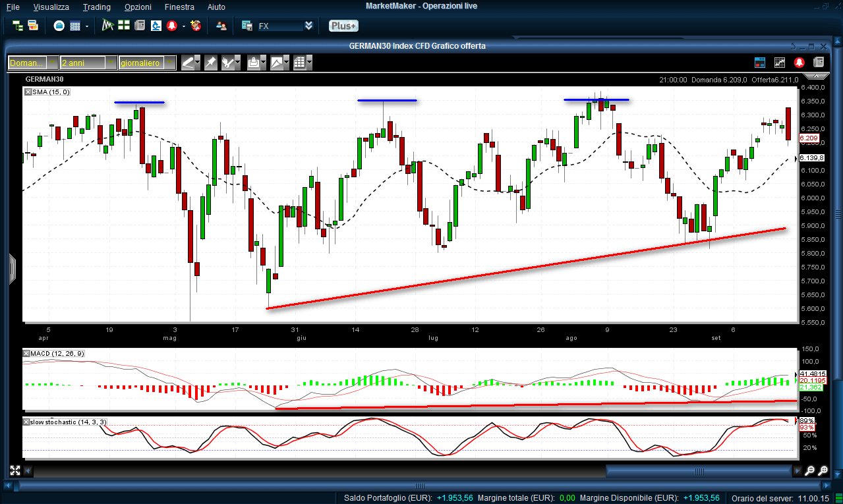Click the four-square grid layout icon
The width and height of the screenshot is (843, 504).
click(123, 26)
